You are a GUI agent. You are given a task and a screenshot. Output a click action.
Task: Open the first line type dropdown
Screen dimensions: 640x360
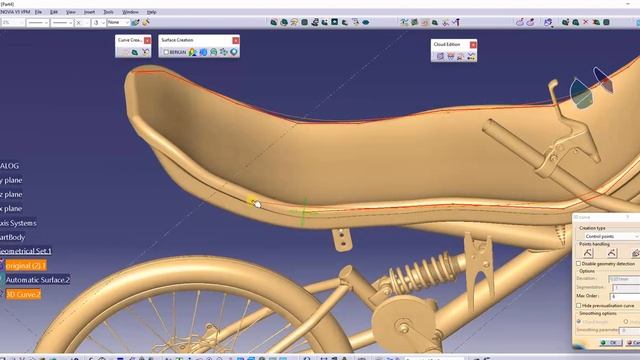pyautogui.click(x=38, y=22)
